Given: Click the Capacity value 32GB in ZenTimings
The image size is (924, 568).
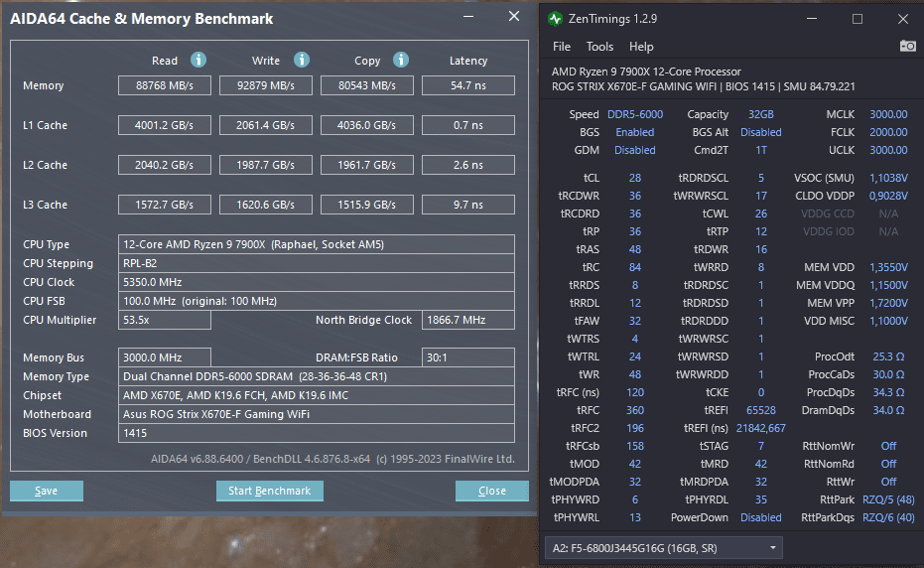Looking at the screenshot, I should [x=761, y=114].
